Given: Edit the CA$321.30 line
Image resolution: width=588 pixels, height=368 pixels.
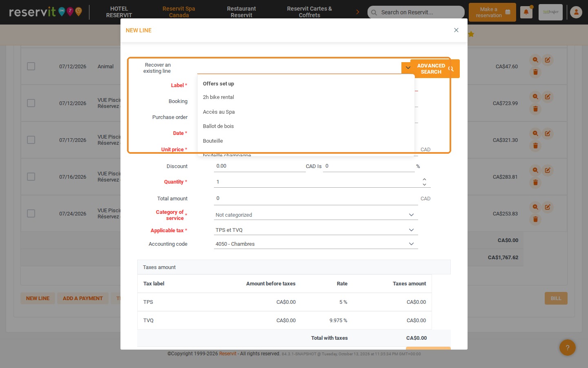Looking at the screenshot, I should (548, 134).
